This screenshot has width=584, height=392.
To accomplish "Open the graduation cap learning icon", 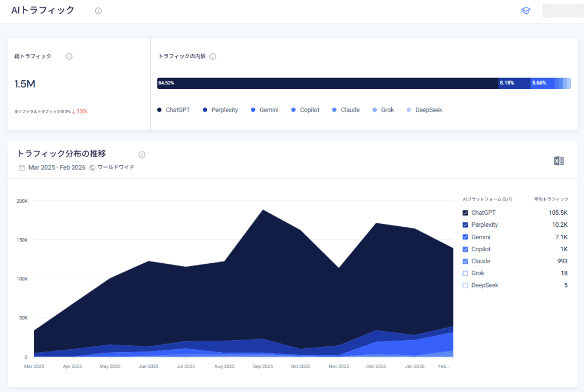I will (x=525, y=10).
